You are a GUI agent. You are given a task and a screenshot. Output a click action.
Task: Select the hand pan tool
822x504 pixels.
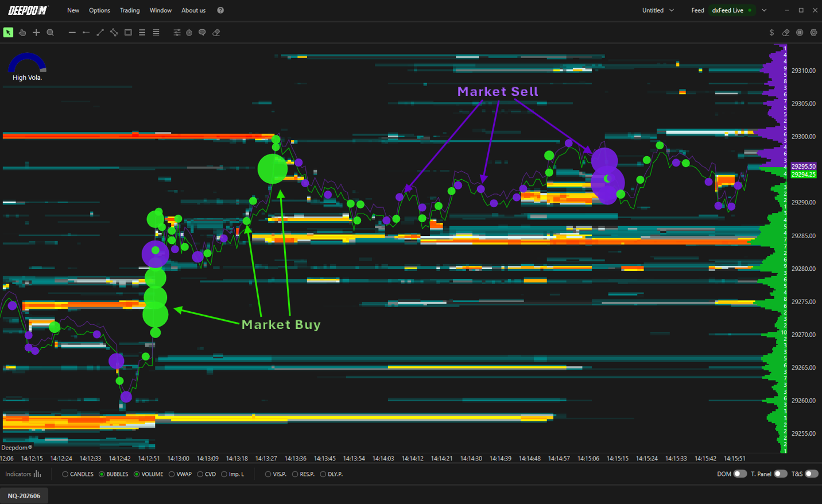tap(22, 33)
